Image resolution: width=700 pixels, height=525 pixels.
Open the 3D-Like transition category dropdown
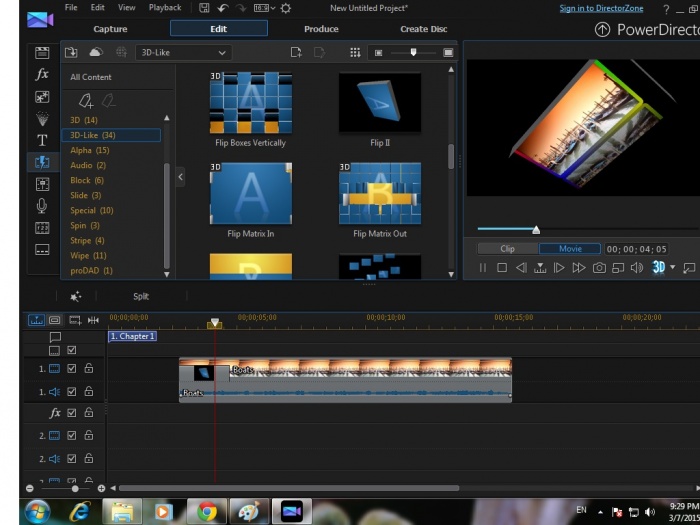pos(184,52)
